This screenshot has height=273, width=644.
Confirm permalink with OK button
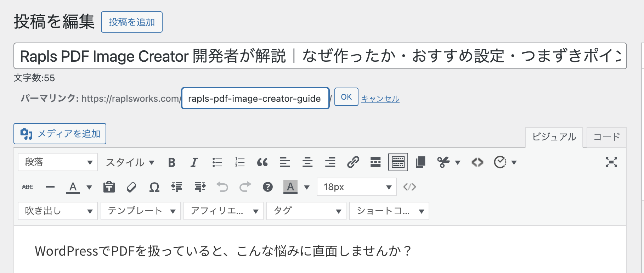pos(346,97)
